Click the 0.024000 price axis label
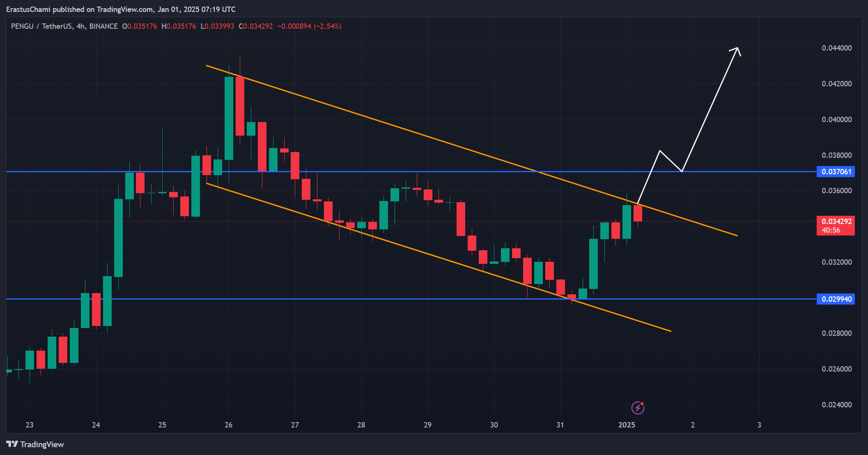Image resolution: width=868 pixels, height=455 pixels. pos(837,405)
